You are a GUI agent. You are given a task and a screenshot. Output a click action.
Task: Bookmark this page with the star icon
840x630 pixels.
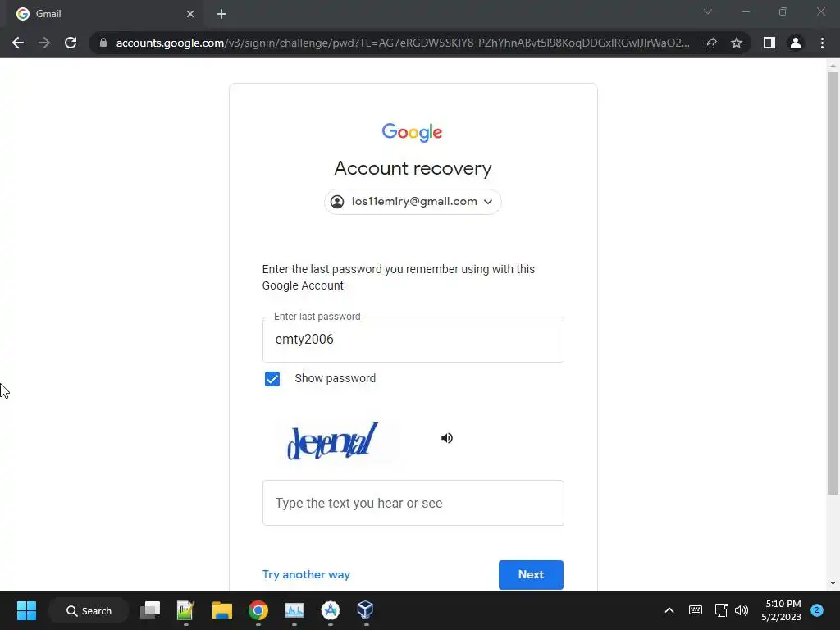737,43
